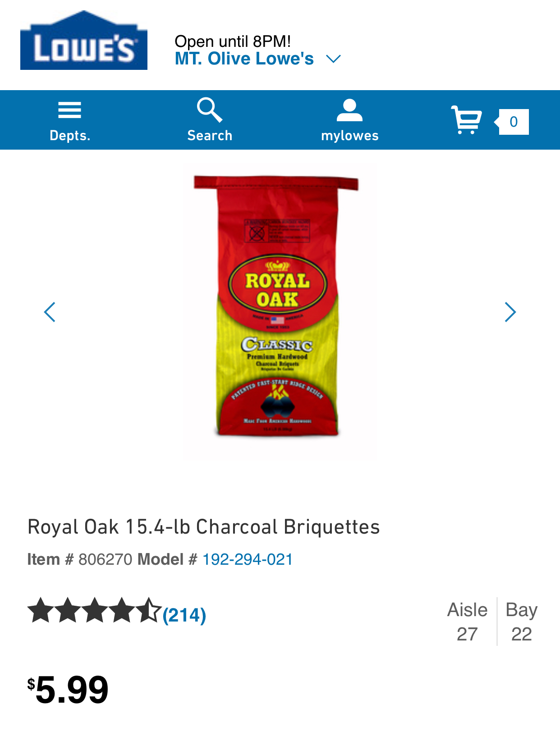Viewport: 560px width, 736px height.
Task: Open model number 192-294-021 link
Action: [248, 559]
